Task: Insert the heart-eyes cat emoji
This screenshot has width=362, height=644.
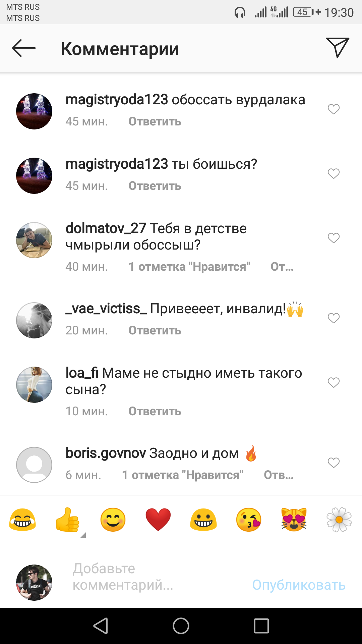Action: point(294,520)
